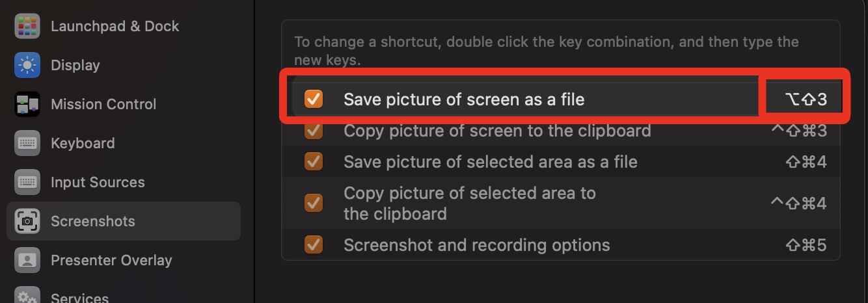Click the ⇧⌘5 shortcut for recording options
868x303 pixels.
[x=806, y=245]
